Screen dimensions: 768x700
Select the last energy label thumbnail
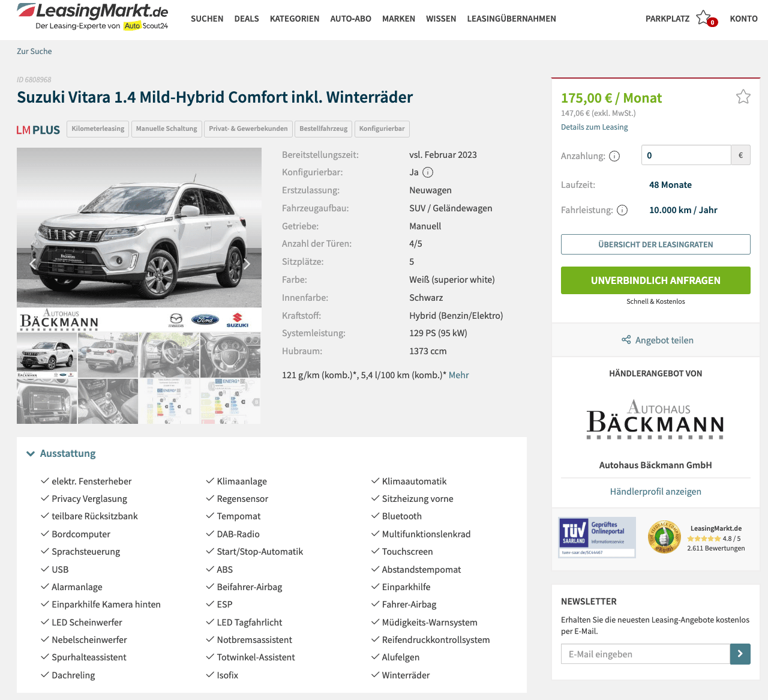point(230,401)
